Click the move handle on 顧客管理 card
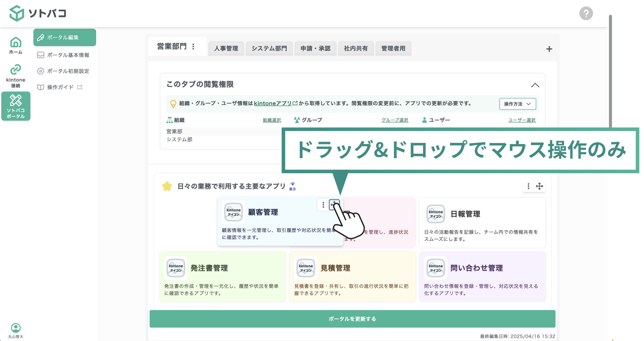Image resolution: width=644 pixels, height=341 pixels. tap(334, 205)
